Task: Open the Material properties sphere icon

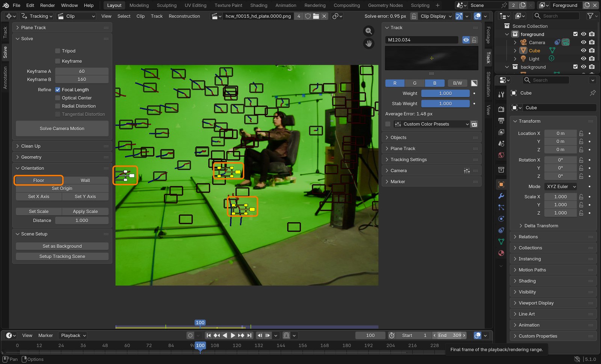Action: (501, 253)
